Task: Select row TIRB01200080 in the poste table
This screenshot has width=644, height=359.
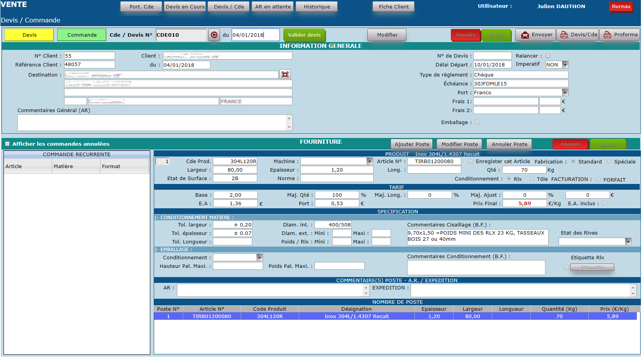Action: tap(212, 316)
